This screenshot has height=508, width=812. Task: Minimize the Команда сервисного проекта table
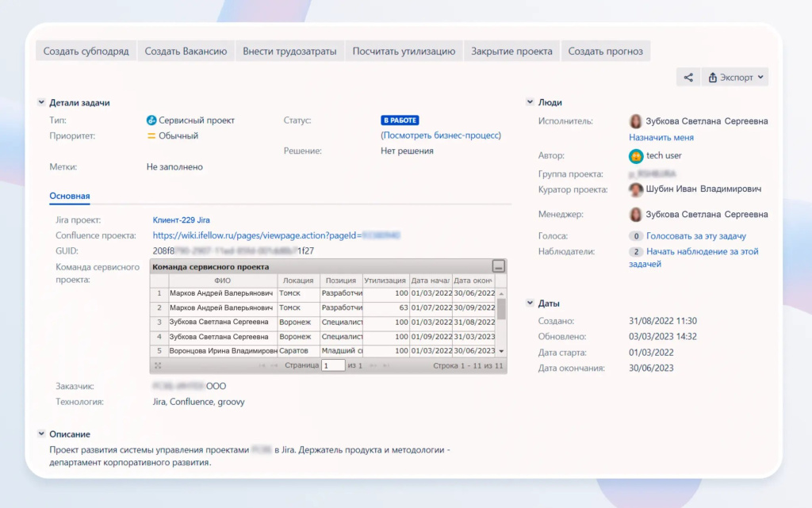click(498, 266)
